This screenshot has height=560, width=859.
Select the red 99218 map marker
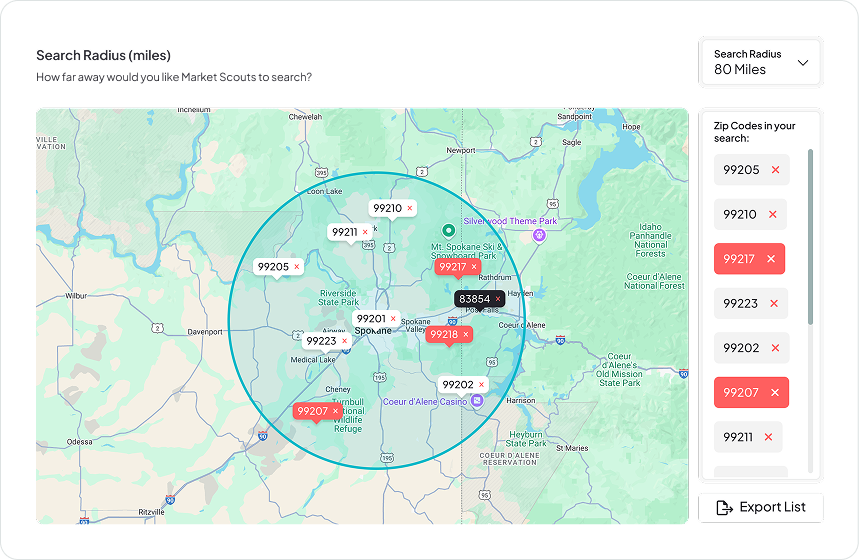coord(444,335)
